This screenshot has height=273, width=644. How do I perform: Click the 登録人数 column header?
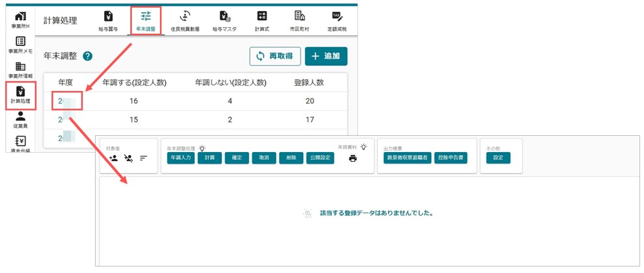coord(309,83)
